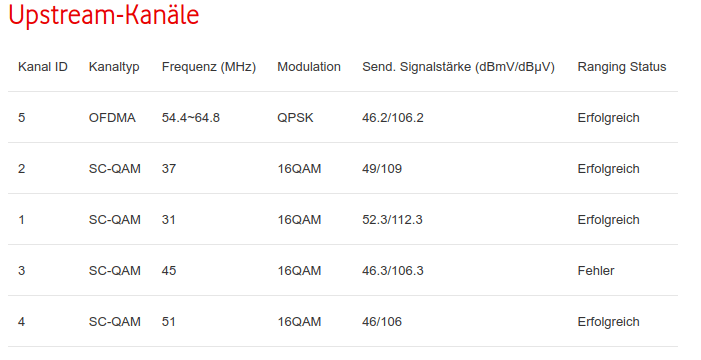The height and width of the screenshot is (360, 701).
Task: Select signal value 46/106
Action: pos(382,322)
